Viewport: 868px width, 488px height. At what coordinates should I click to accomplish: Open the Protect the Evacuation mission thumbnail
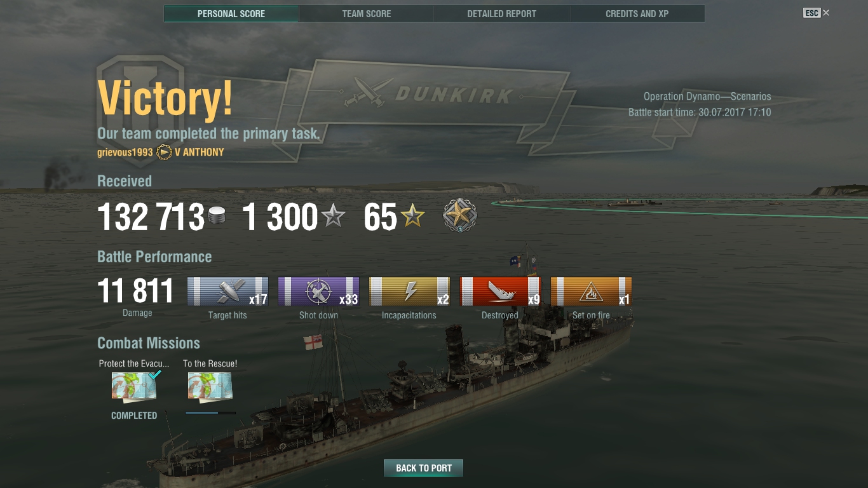[135, 386]
